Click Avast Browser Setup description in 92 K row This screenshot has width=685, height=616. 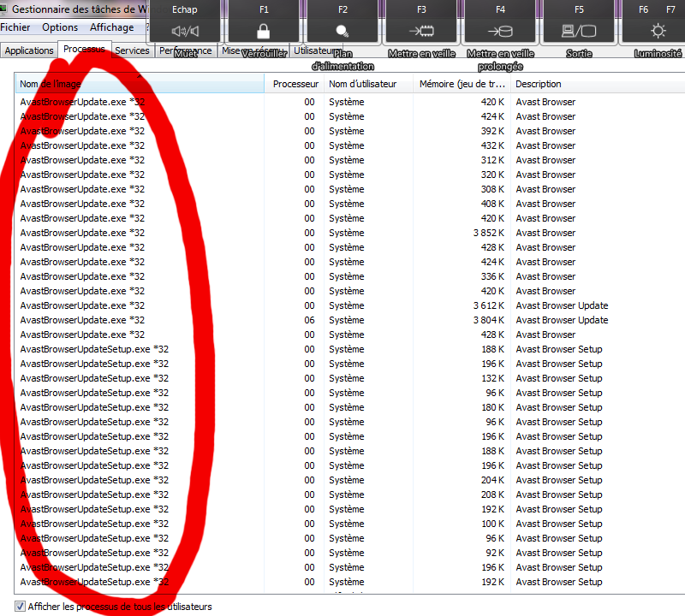point(559,553)
